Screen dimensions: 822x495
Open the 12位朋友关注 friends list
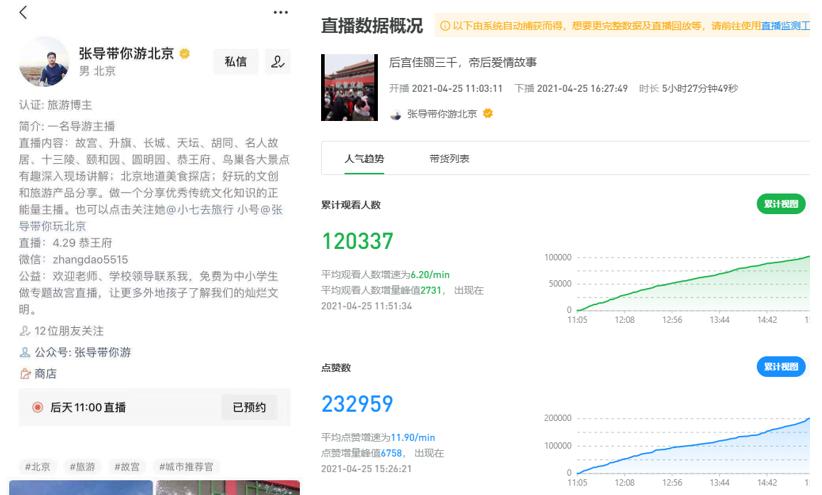pyautogui.click(x=69, y=331)
